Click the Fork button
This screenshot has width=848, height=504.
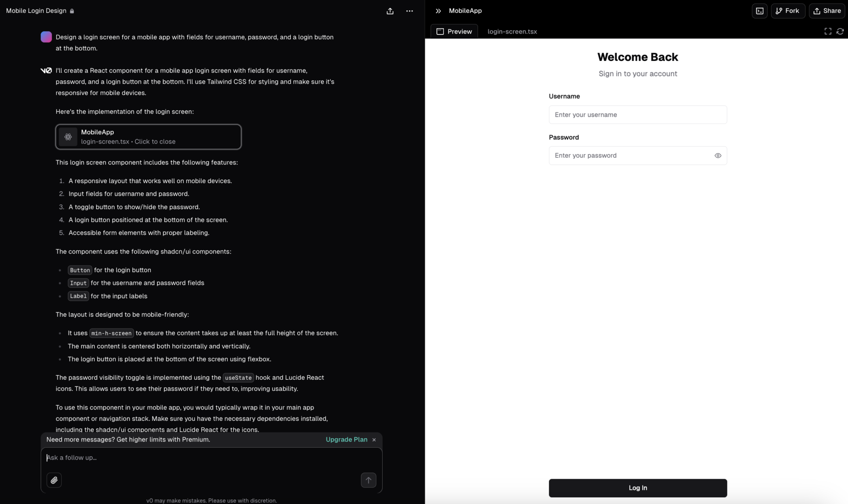click(788, 11)
